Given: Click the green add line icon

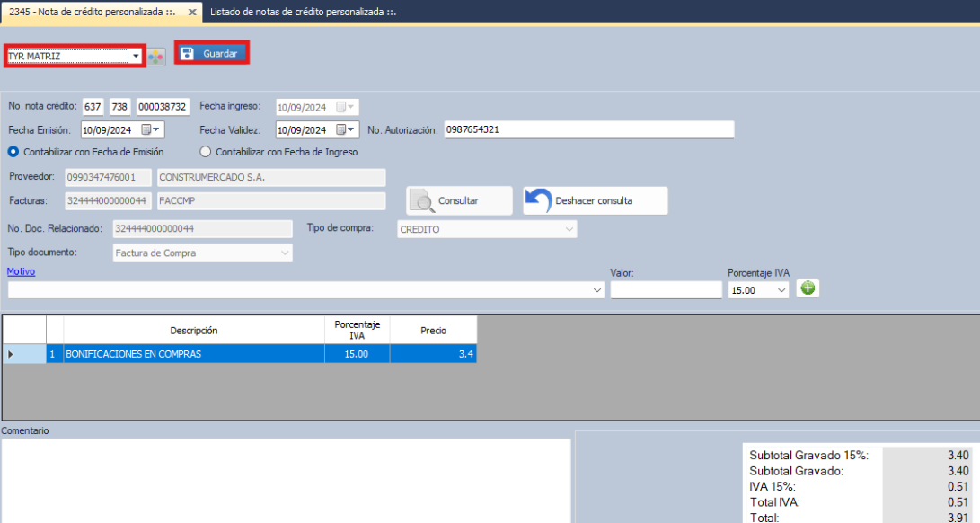Looking at the screenshot, I should [x=808, y=289].
